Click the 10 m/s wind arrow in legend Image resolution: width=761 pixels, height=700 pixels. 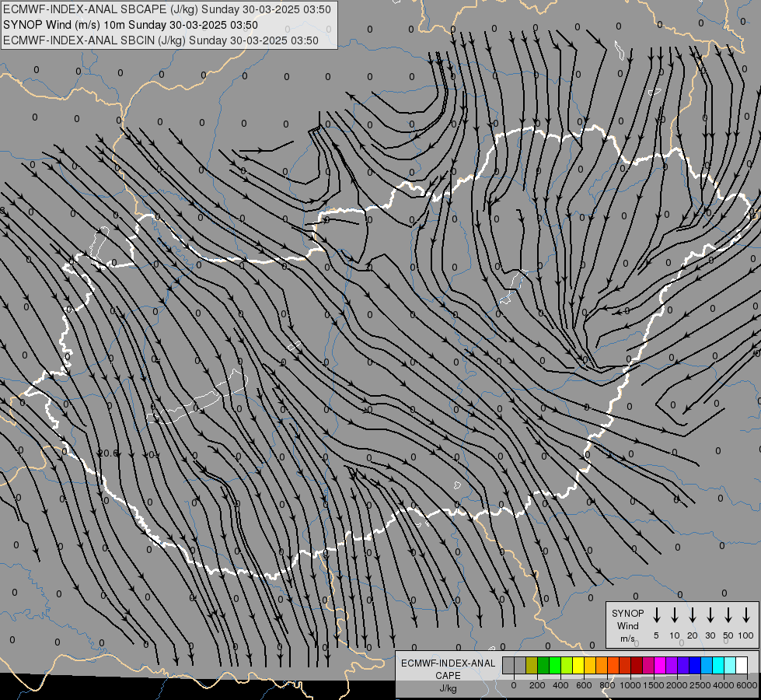click(x=674, y=615)
